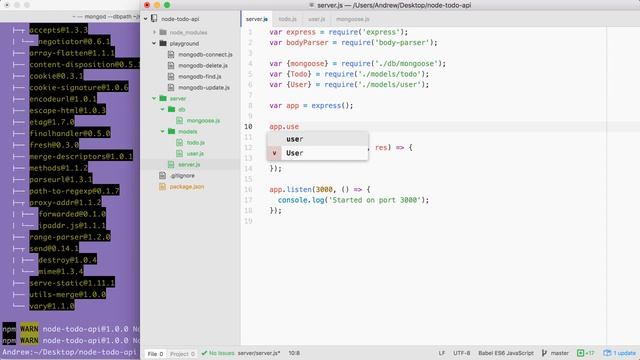Click the server folder icon
Viewport: 640px width, 360px height.
point(163,98)
